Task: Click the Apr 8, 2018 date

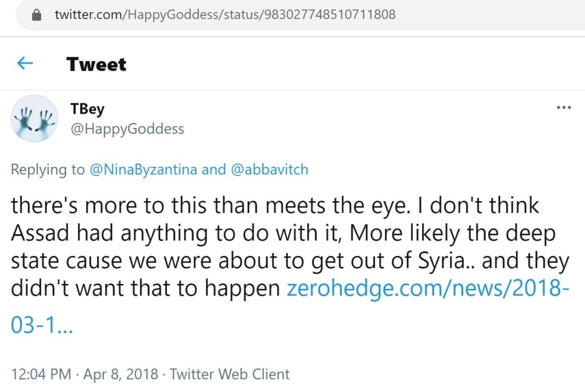Action: tap(119, 374)
